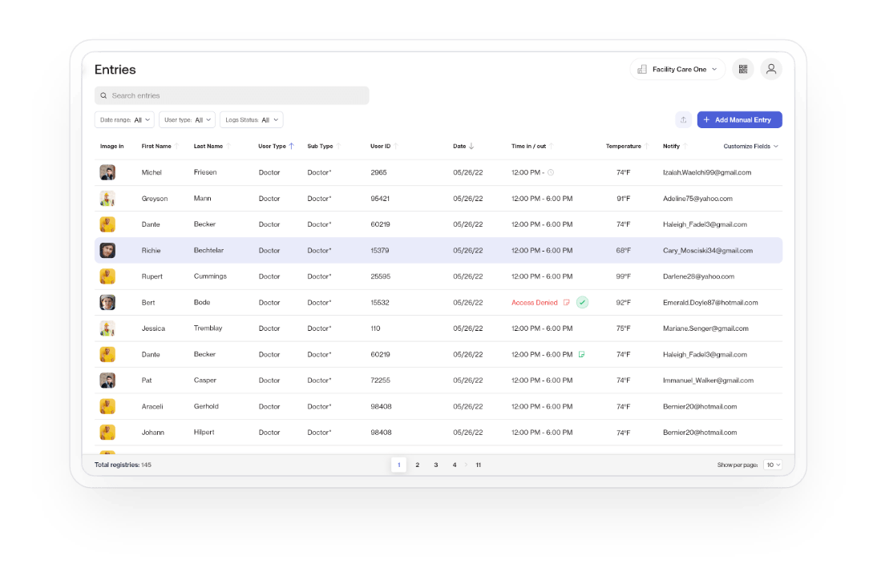Select User ID 72255 cell

point(380,380)
